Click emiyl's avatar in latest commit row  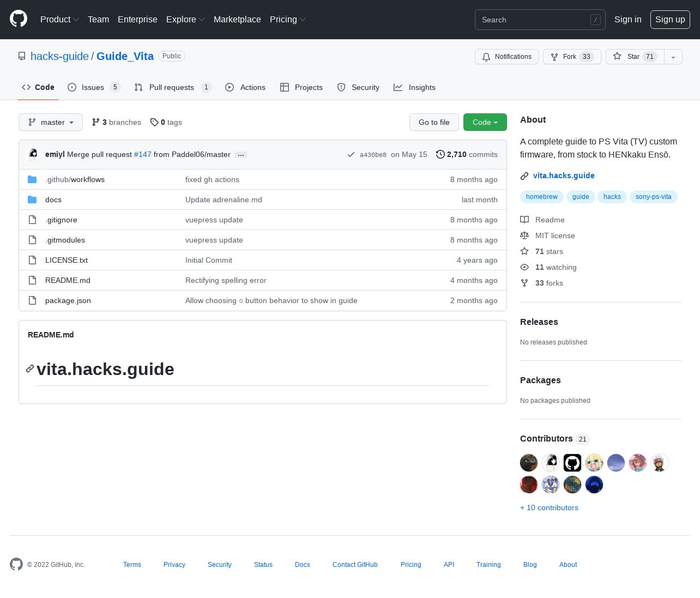[33, 154]
